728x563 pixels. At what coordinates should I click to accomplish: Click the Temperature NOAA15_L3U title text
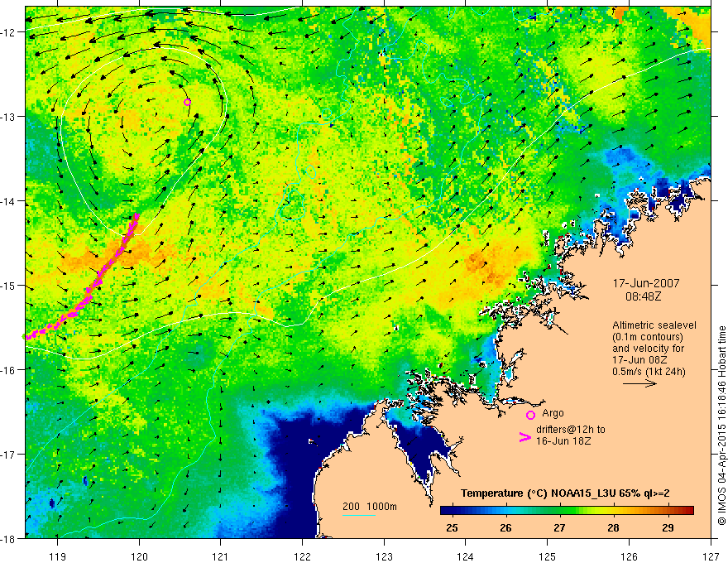[565, 493]
